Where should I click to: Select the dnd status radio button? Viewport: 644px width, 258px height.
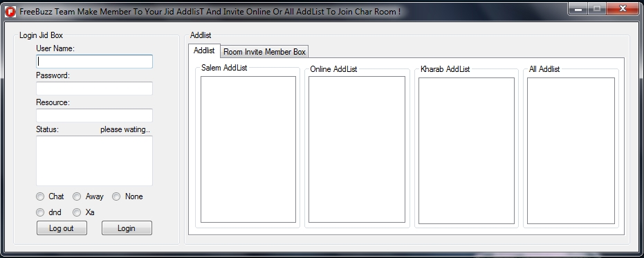coord(40,212)
